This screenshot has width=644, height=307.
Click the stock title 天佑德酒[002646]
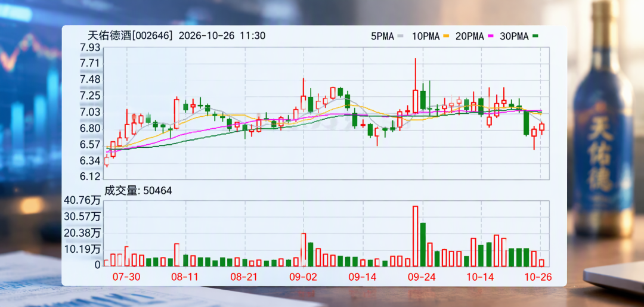pyautogui.click(x=131, y=36)
